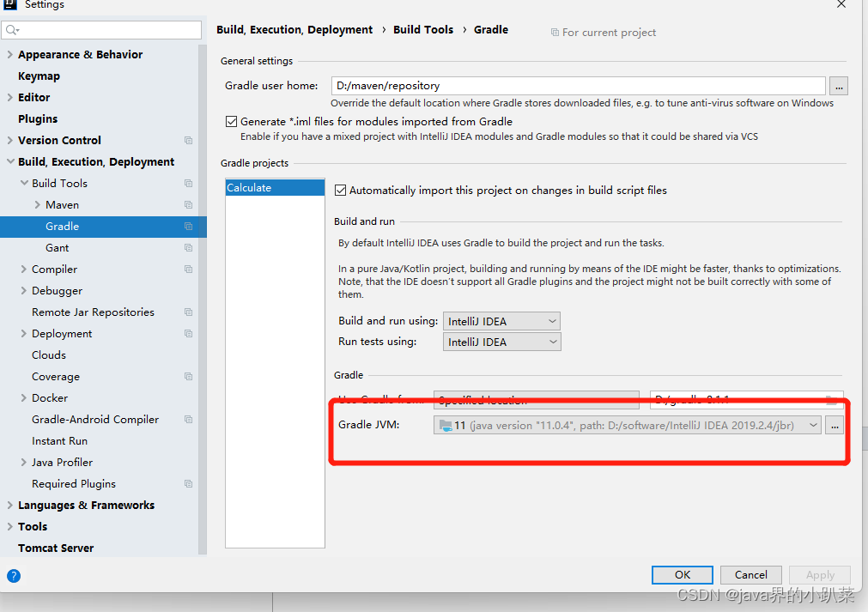
Task: Click the For current project icon in header
Action: pos(555,33)
